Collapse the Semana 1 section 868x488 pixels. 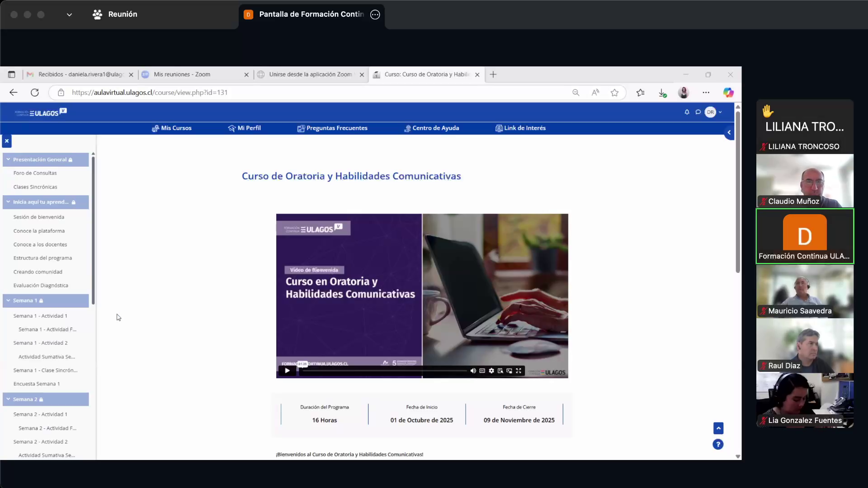[x=8, y=300]
